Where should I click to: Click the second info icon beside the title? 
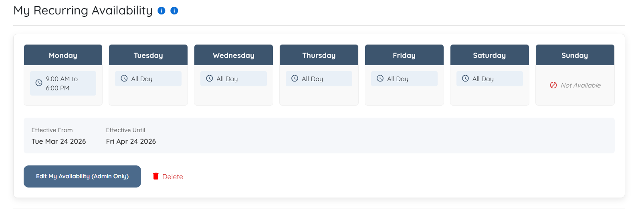[x=174, y=11]
